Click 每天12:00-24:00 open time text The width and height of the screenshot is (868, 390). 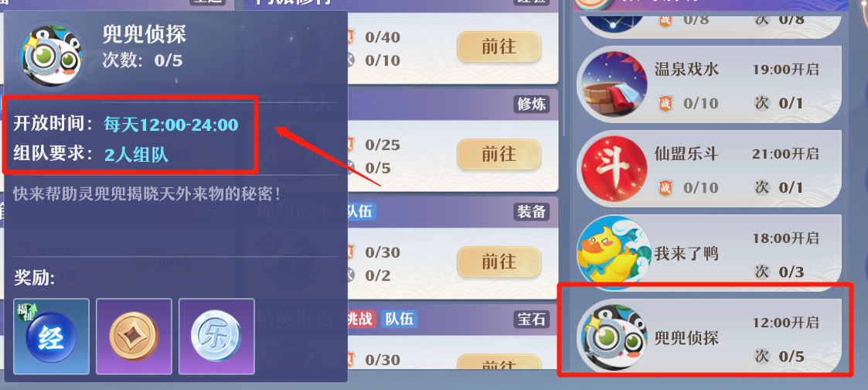coord(171,124)
